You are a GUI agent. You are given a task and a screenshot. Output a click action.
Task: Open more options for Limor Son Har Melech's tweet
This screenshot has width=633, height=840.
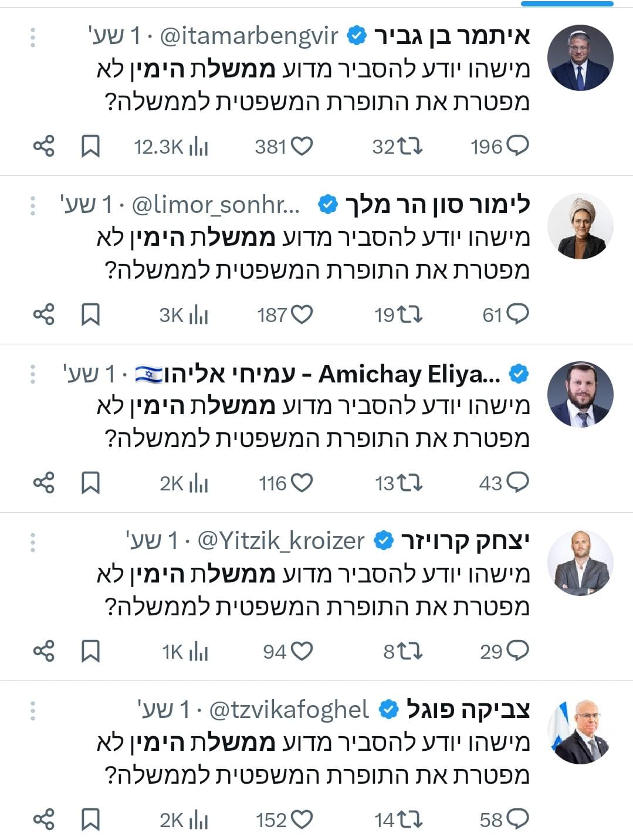pos(33,205)
